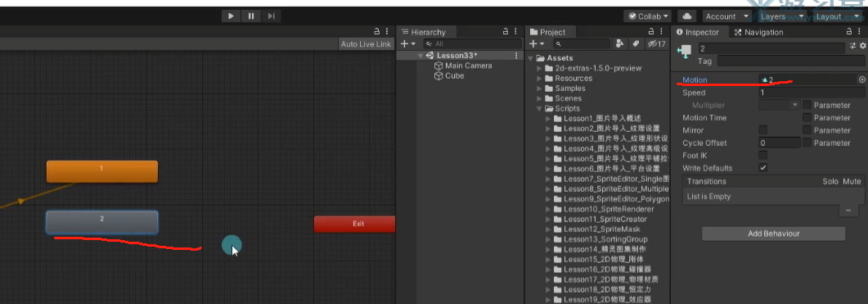Open the Search by Type filter icon

click(x=620, y=43)
